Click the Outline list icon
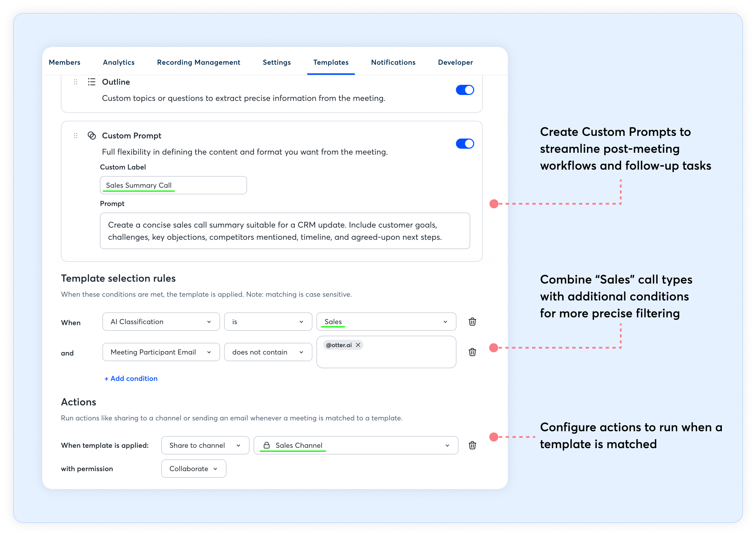The width and height of the screenshot is (756, 536). tap(92, 82)
